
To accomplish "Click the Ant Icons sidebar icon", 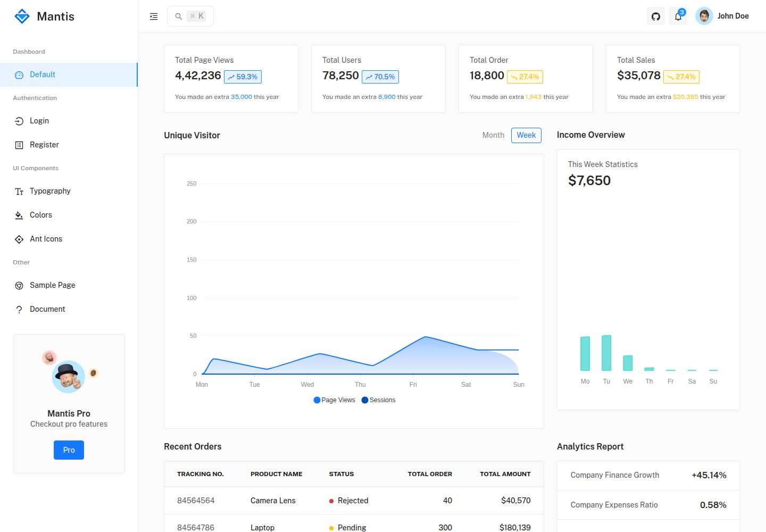I will pos(19,239).
